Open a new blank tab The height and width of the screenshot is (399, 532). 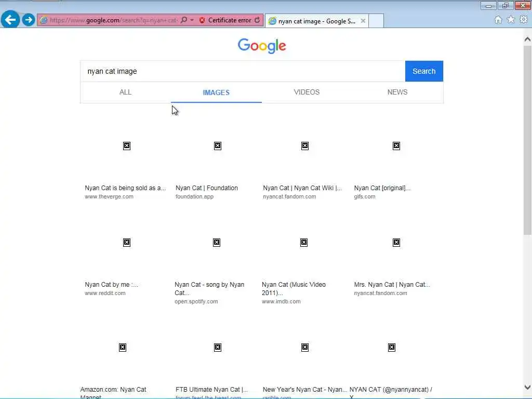tap(376, 21)
